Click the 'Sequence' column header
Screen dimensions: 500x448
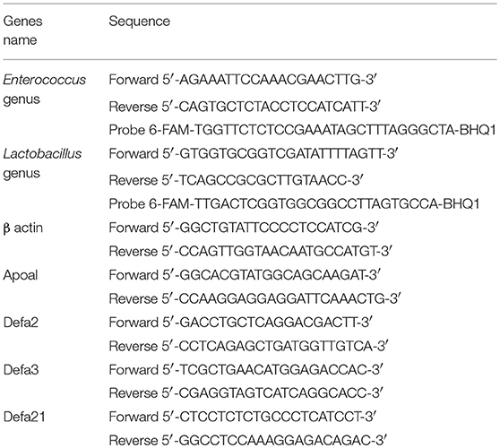tap(140, 22)
